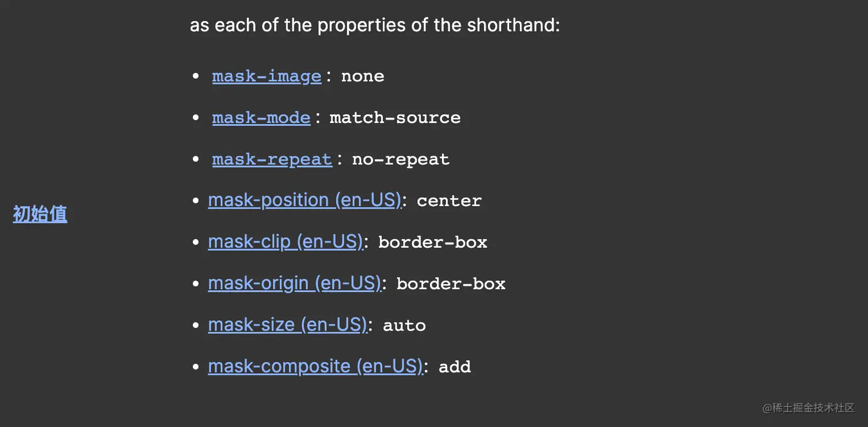Open the mask-composite (en-US) link
Screen dimensions: 868x427
coord(315,366)
